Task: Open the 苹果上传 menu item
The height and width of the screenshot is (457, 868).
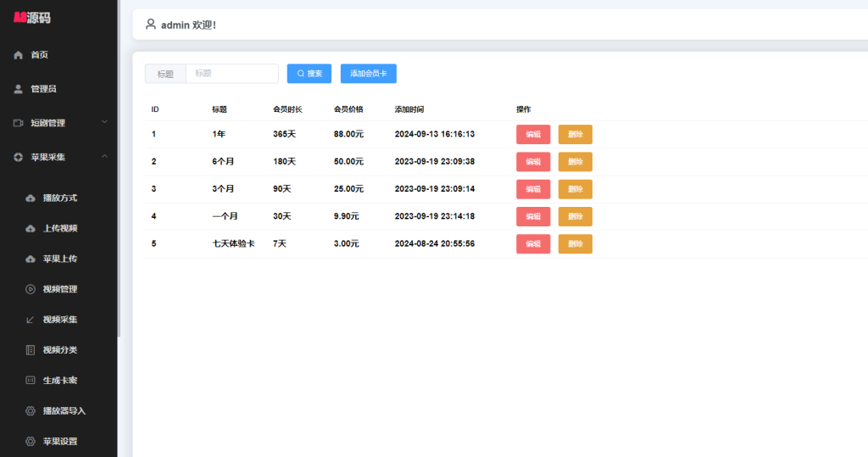Action: 59,259
